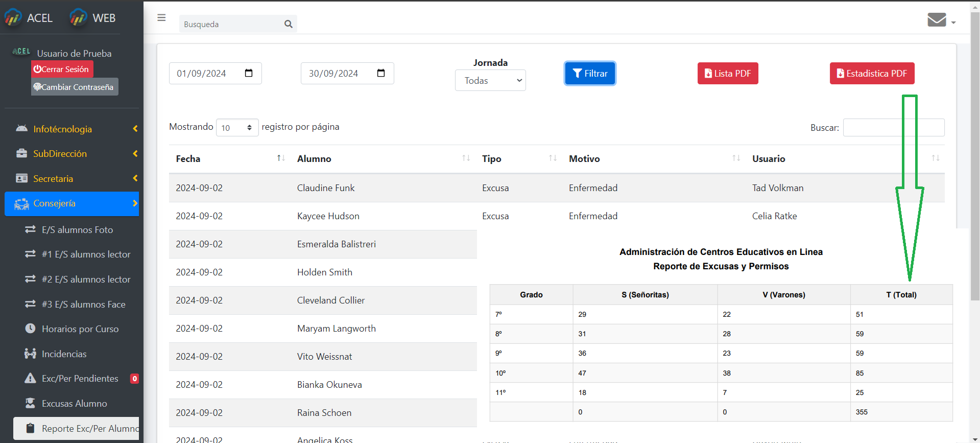Screen dimensions: 980x443
Task: Sort table by Tipo column arrows
Action: pyautogui.click(x=553, y=158)
